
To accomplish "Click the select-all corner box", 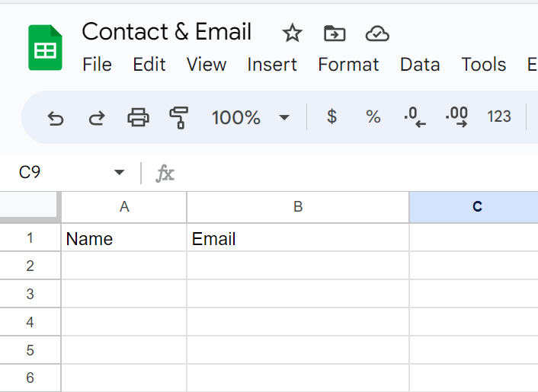I will (x=30, y=206).
